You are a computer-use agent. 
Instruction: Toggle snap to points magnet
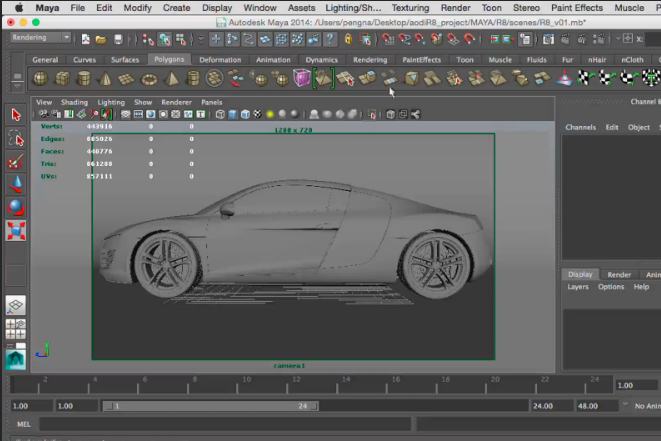[420, 40]
